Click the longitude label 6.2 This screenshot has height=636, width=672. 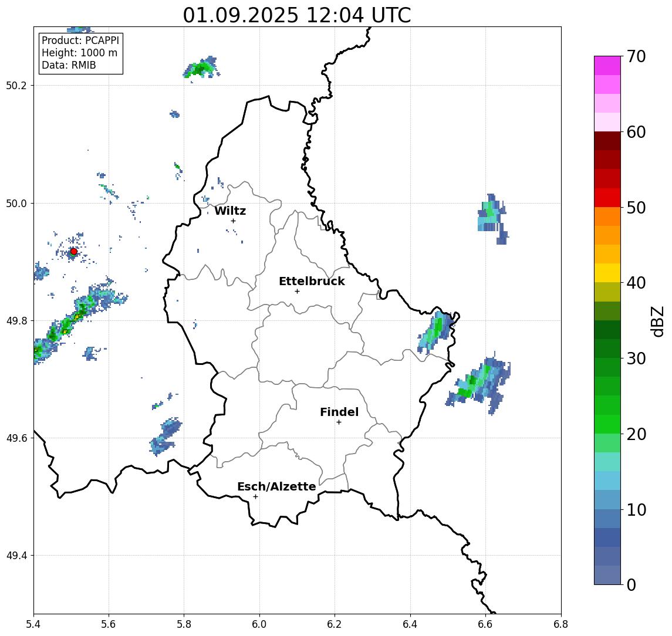(x=335, y=624)
